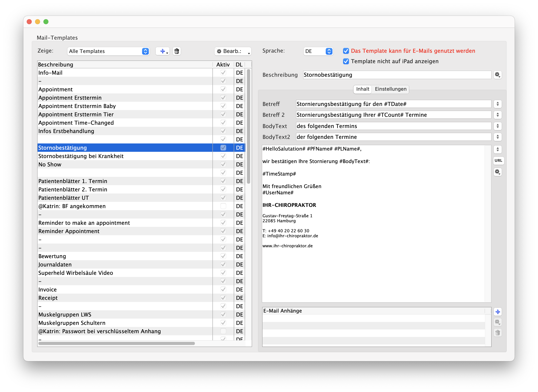Toggle 'Das Template kann für E-Mails genutzt werden'
The height and width of the screenshot is (392, 538).
pos(346,51)
